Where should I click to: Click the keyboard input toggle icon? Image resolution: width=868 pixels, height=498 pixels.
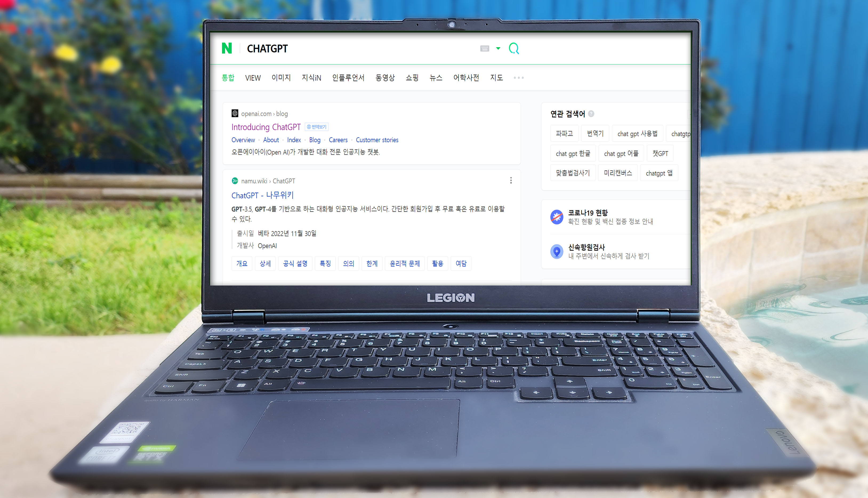[484, 49]
